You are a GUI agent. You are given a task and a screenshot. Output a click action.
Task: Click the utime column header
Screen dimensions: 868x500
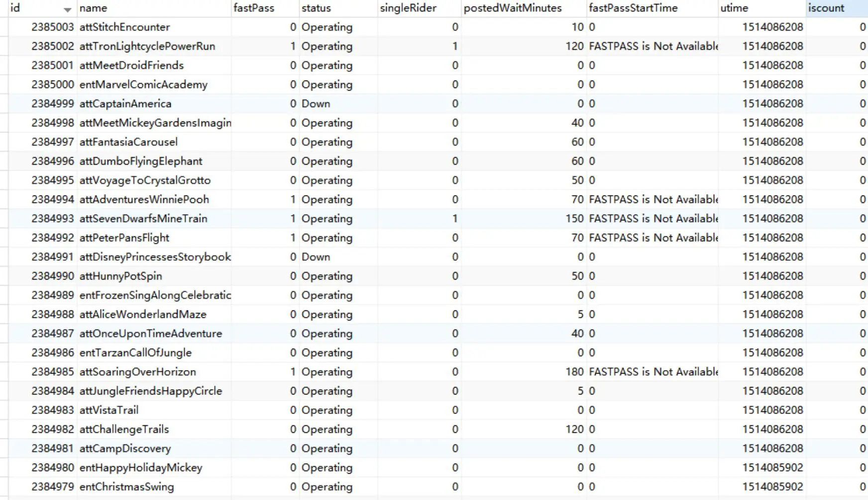pyautogui.click(x=762, y=8)
